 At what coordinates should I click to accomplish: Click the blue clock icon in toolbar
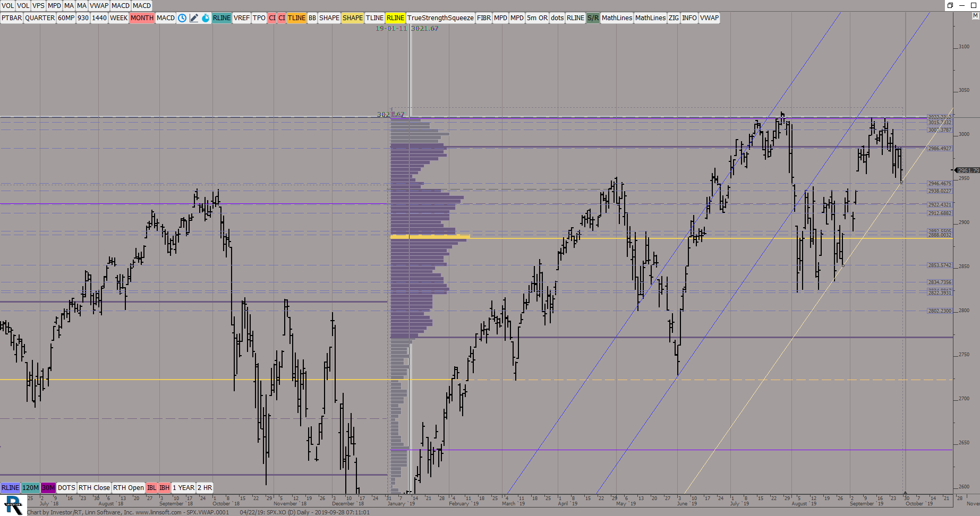pyautogui.click(x=182, y=18)
